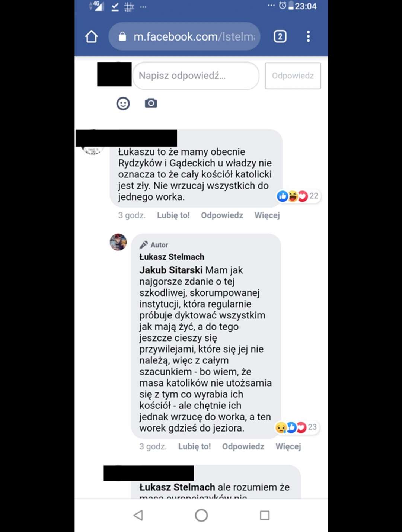Viewport: 402px width, 532px height.
Task: Open the tagged Jakub Sitarski profile link
Action: (x=171, y=270)
